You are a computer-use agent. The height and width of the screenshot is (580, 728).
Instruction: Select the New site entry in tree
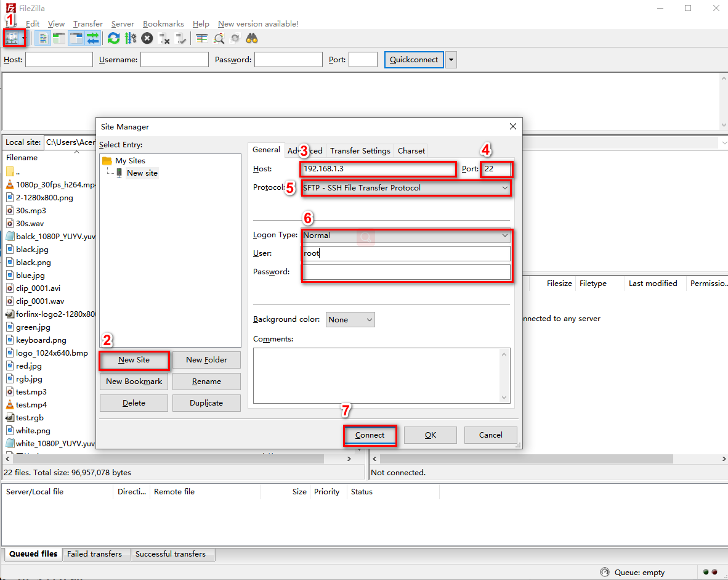pos(142,173)
